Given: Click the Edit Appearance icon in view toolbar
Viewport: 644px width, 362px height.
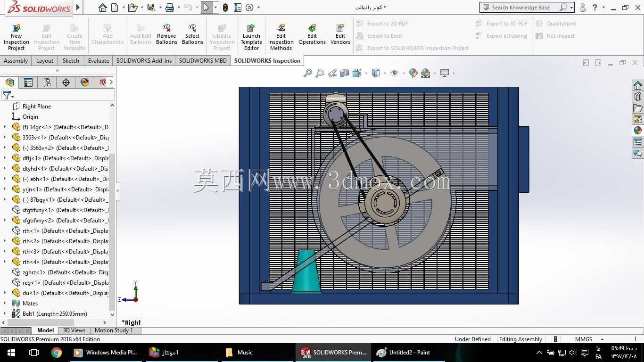Looking at the screenshot, I should tap(413, 73).
